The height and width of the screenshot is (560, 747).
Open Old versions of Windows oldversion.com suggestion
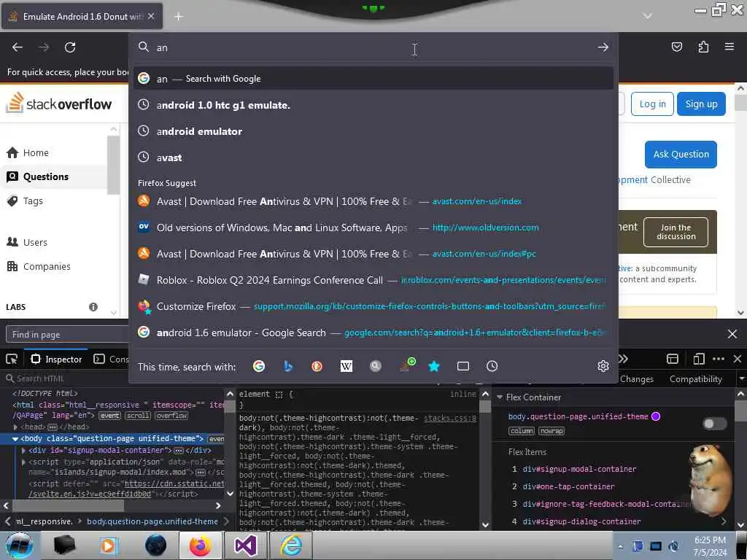click(373, 227)
